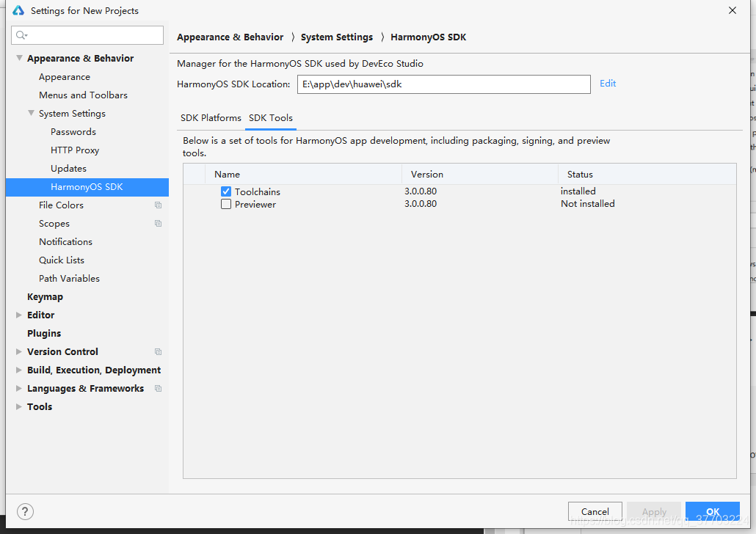The image size is (756, 534).
Task: Click the project-level icon beside Languages & Frameworks
Action: coord(158,389)
